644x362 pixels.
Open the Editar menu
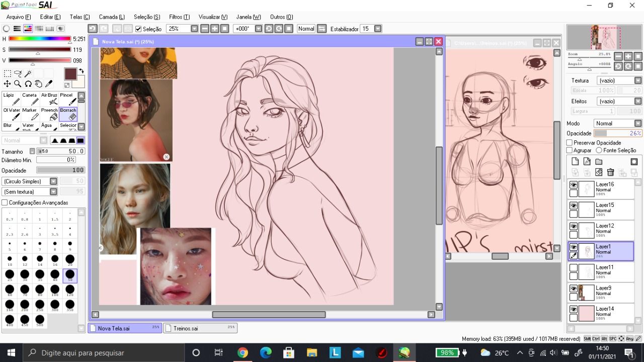pos(50,17)
